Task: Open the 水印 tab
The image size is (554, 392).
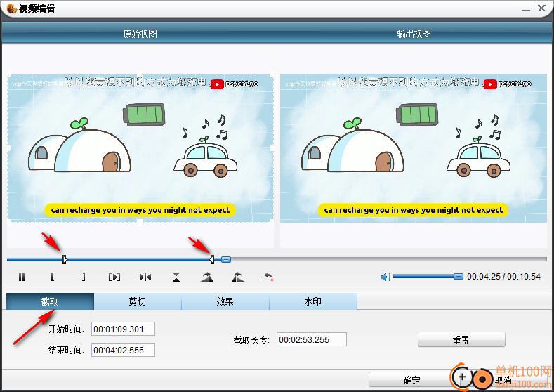Action: pyautogui.click(x=313, y=301)
